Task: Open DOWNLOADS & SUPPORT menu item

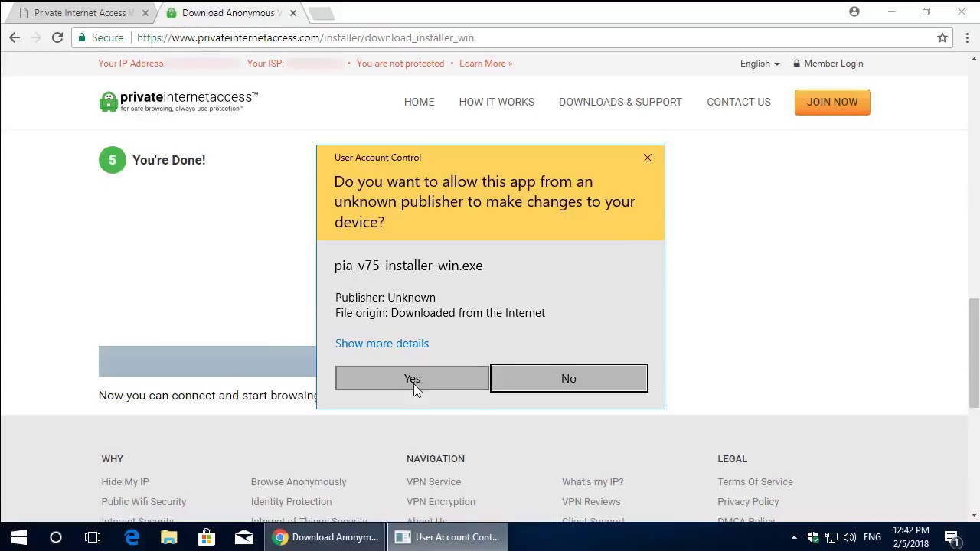Action: point(620,102)
